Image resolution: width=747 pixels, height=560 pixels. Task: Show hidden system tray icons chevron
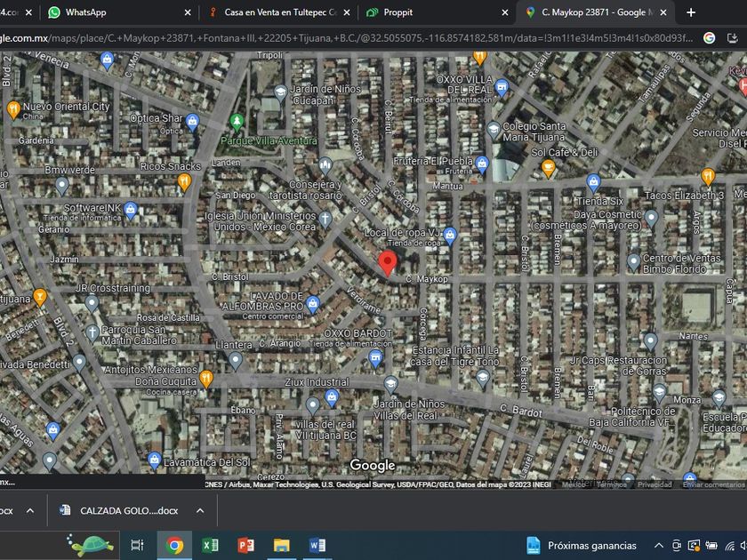[658, 545]
